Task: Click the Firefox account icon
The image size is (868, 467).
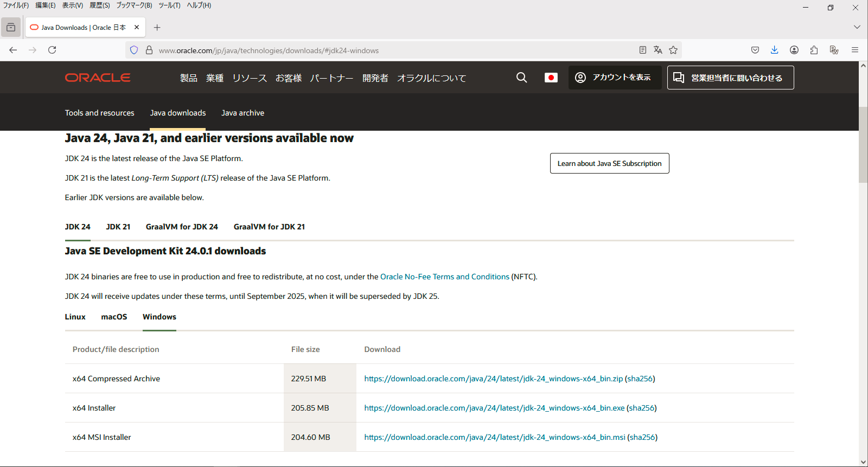Action: [794, 50]
